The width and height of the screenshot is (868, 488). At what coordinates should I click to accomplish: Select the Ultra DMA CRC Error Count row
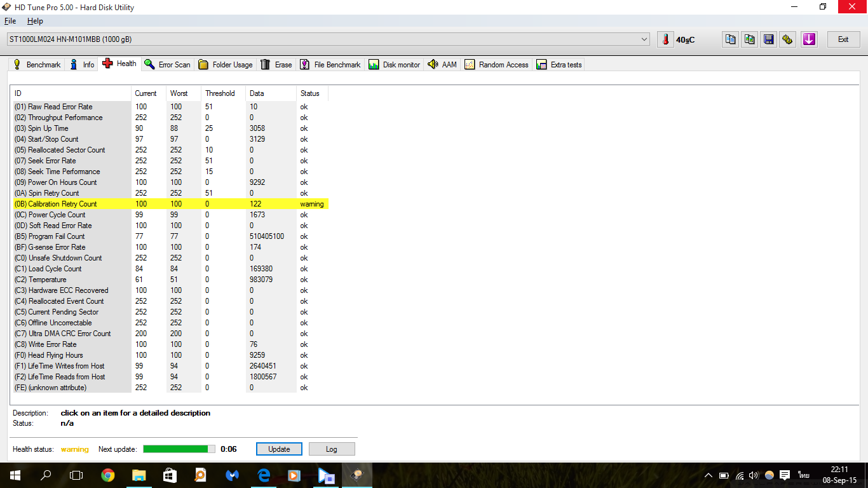(171, 334)
